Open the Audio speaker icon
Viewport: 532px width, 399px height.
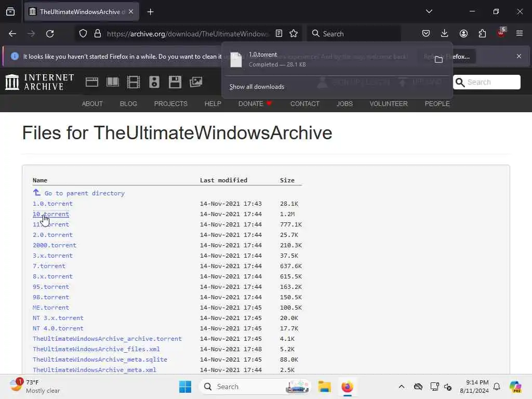coord(154,82)
